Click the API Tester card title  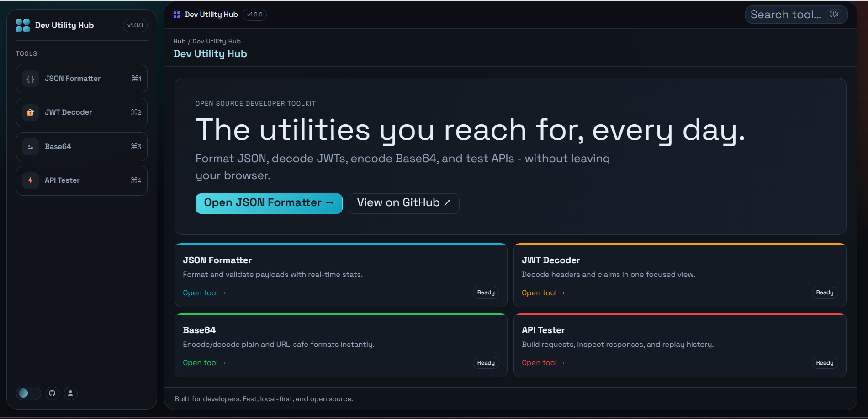[x=543, y=330]
